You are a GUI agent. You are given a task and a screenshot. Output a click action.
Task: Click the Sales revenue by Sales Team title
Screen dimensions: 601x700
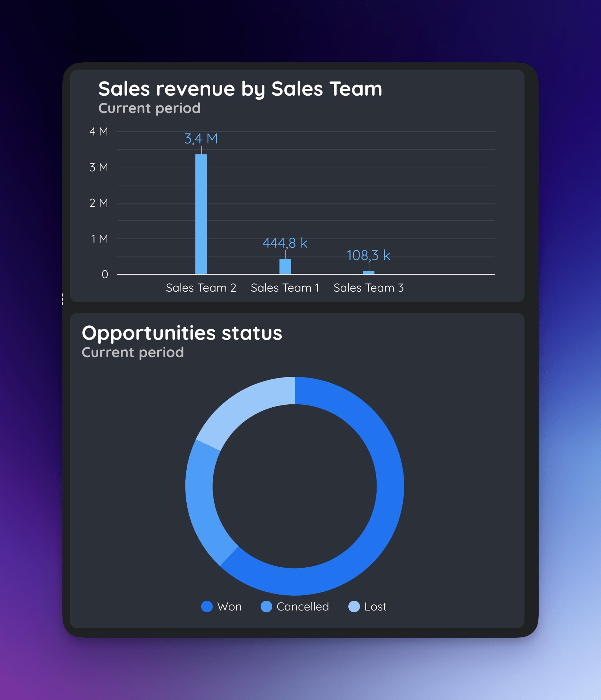click(240, 89)
